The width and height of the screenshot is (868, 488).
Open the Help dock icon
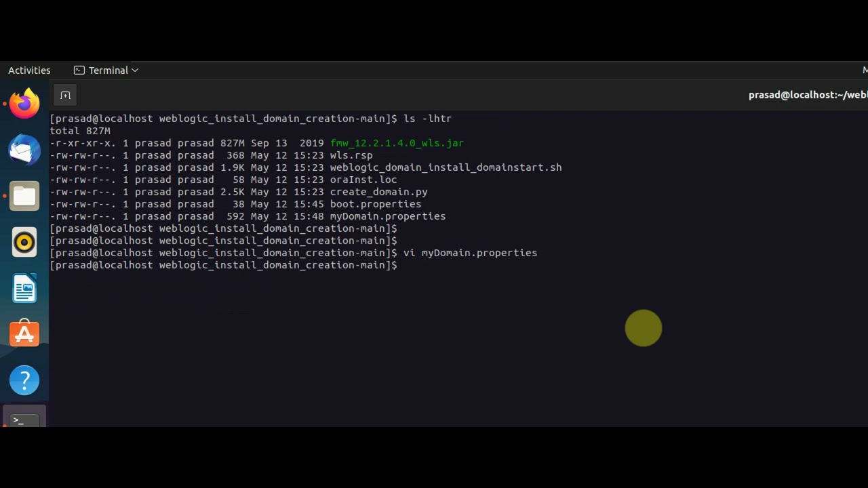24,380
